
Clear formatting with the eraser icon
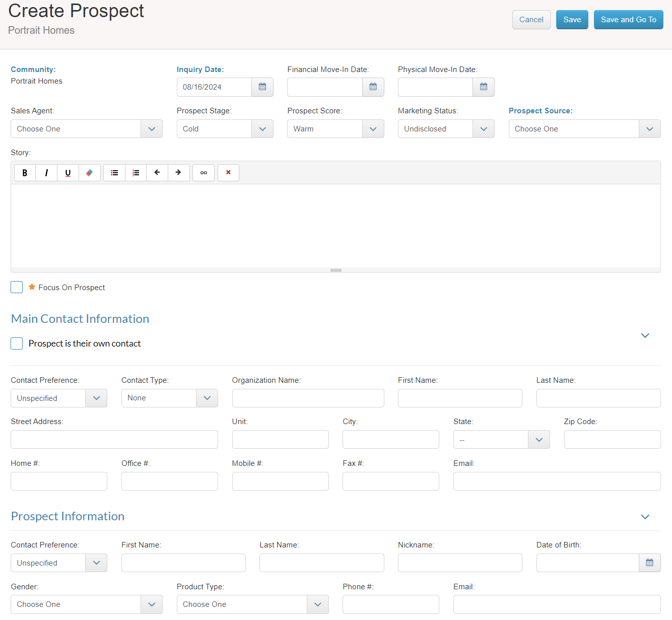90,173
